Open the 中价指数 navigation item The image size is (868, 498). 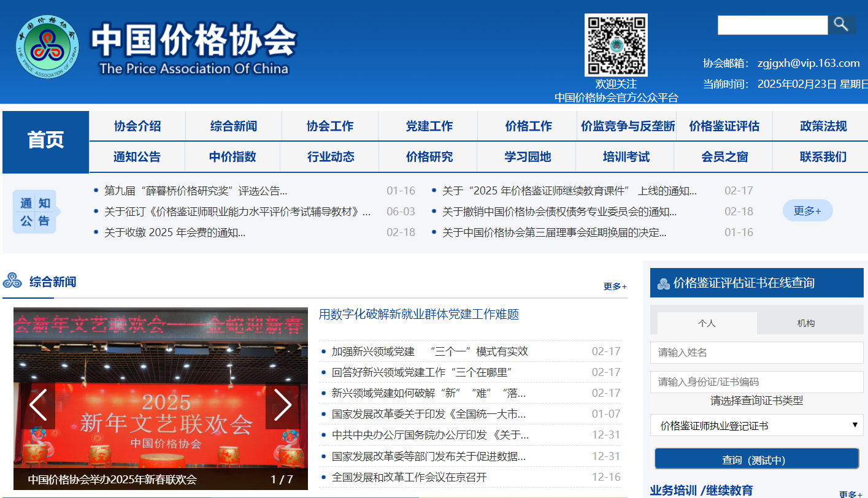click(232, 157)
